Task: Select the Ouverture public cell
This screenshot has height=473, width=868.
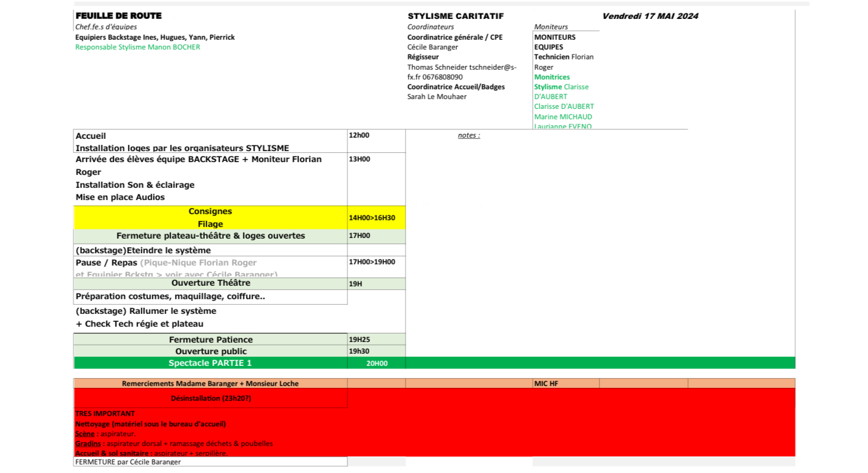Action: click(210, 351)
